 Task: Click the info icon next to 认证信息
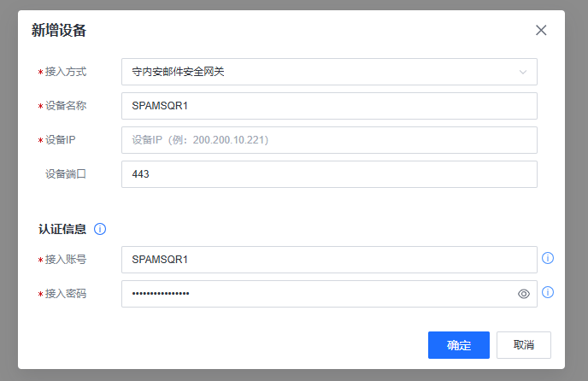tap(100, 229)
